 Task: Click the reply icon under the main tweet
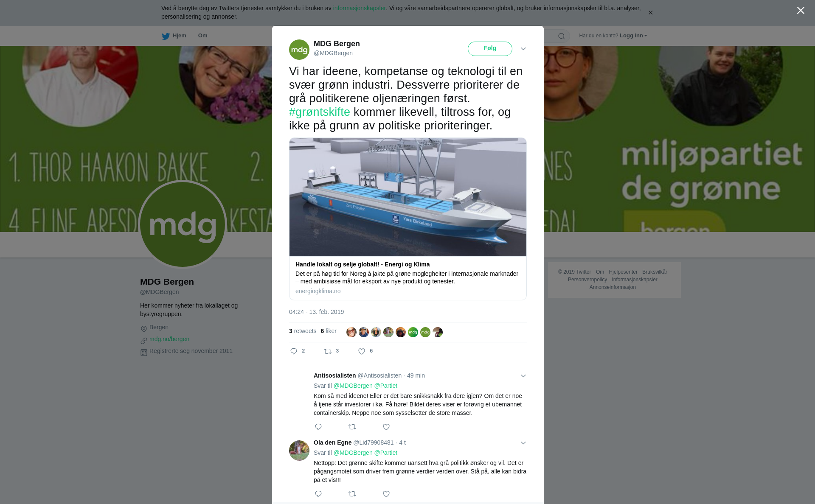pos(294,351)
